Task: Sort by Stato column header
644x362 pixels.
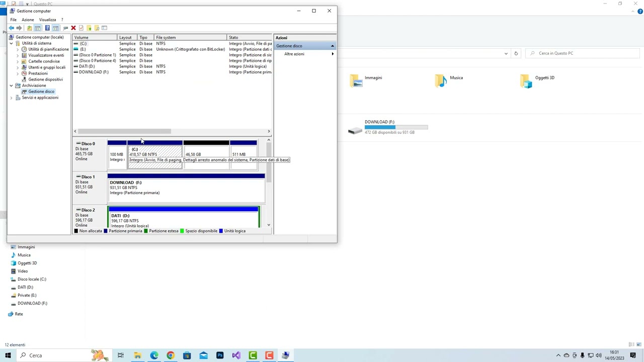Action: [250, 38]
